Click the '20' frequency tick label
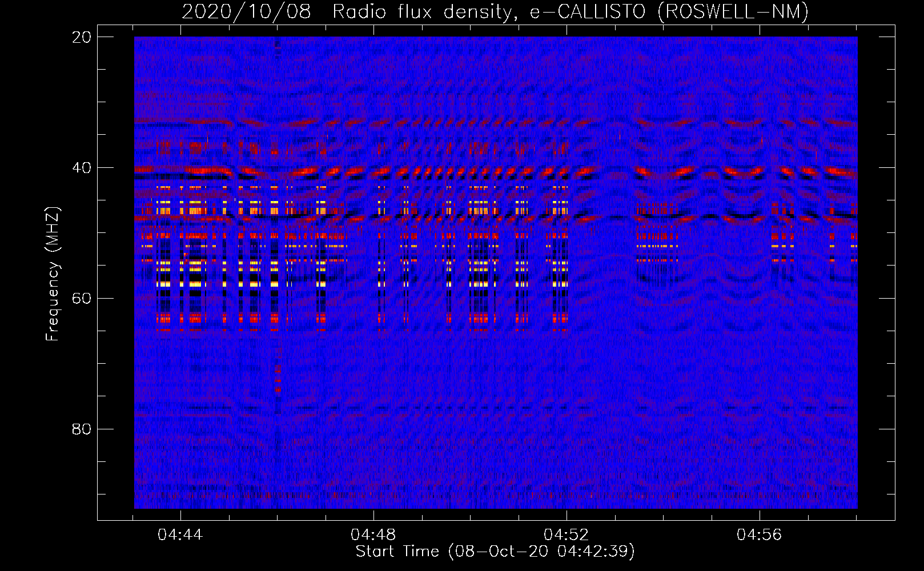The height and width of the screenshot is (571, 924). [82, 37]
